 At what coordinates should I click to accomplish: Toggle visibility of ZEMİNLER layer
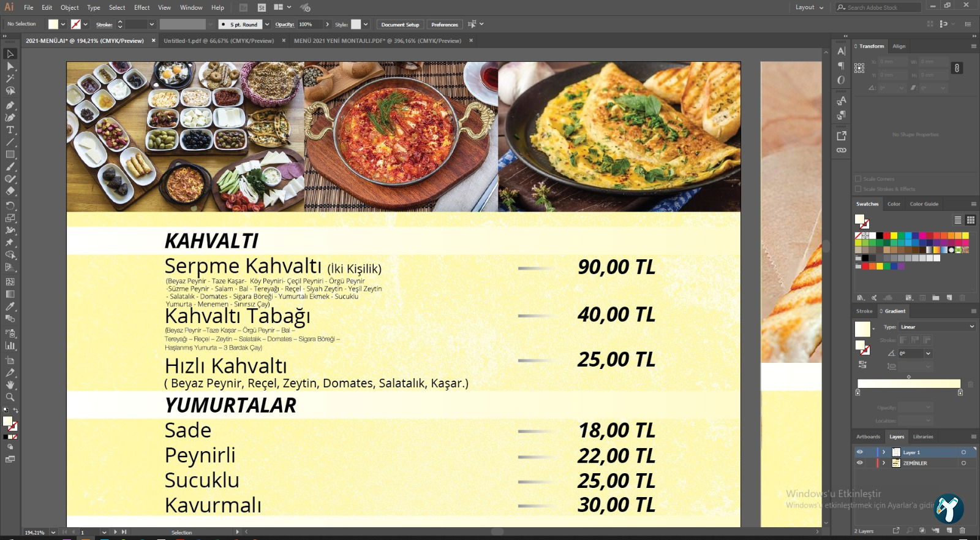tap(859, 463)
